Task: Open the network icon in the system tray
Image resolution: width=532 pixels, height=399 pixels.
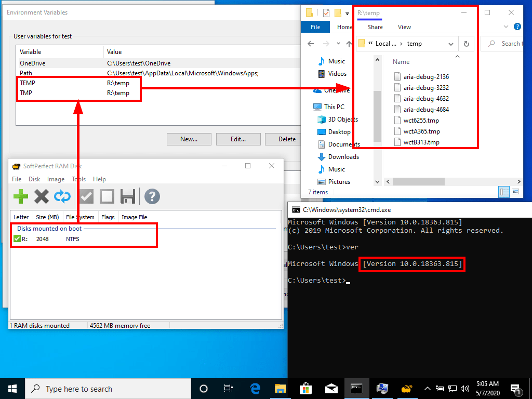Action: 453,389
